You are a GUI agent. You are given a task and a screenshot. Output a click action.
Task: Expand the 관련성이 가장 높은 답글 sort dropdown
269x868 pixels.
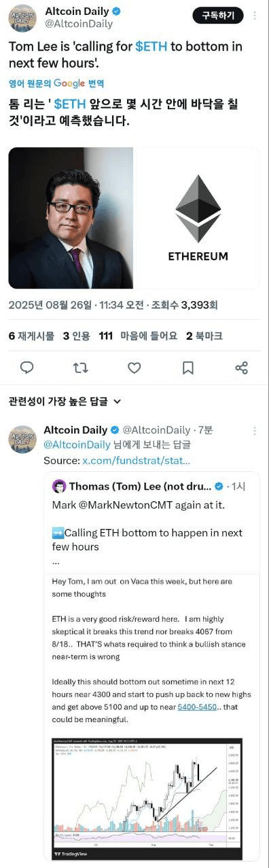pyautogui.click(x=65, y=401)
